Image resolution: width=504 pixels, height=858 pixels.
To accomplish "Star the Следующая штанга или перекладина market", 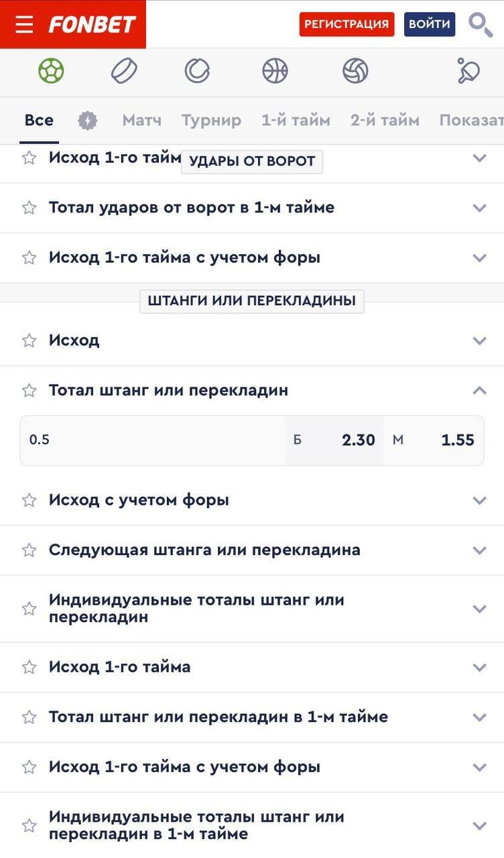I will click(29, 550).
